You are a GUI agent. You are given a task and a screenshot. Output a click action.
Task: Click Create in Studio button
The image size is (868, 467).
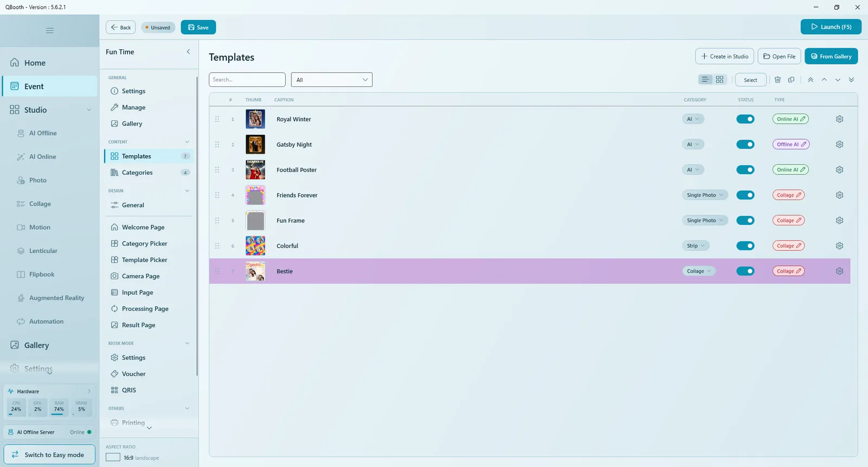(724, 56)
